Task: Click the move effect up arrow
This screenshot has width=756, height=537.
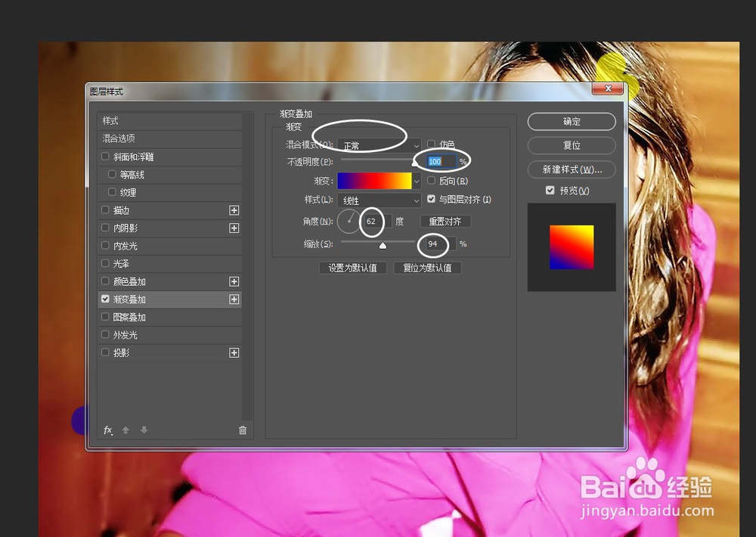Action: pyautogui.click(x=125, y=430)
